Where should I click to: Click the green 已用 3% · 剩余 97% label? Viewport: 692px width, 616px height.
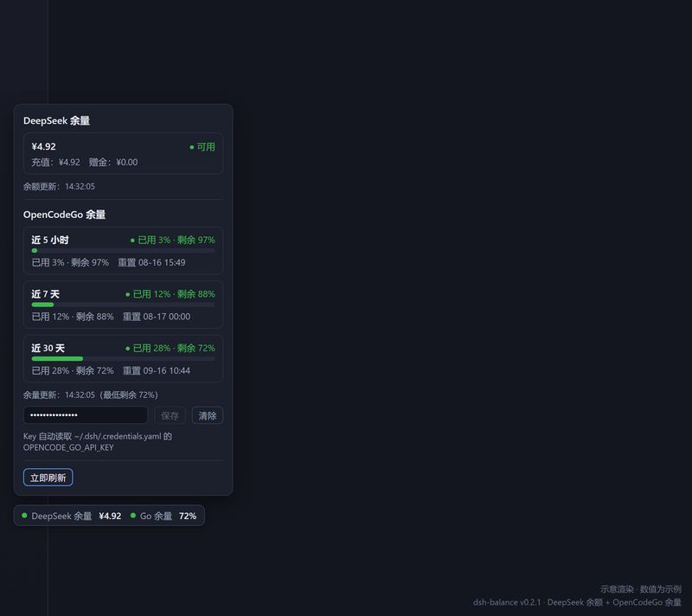coord(176,240)
